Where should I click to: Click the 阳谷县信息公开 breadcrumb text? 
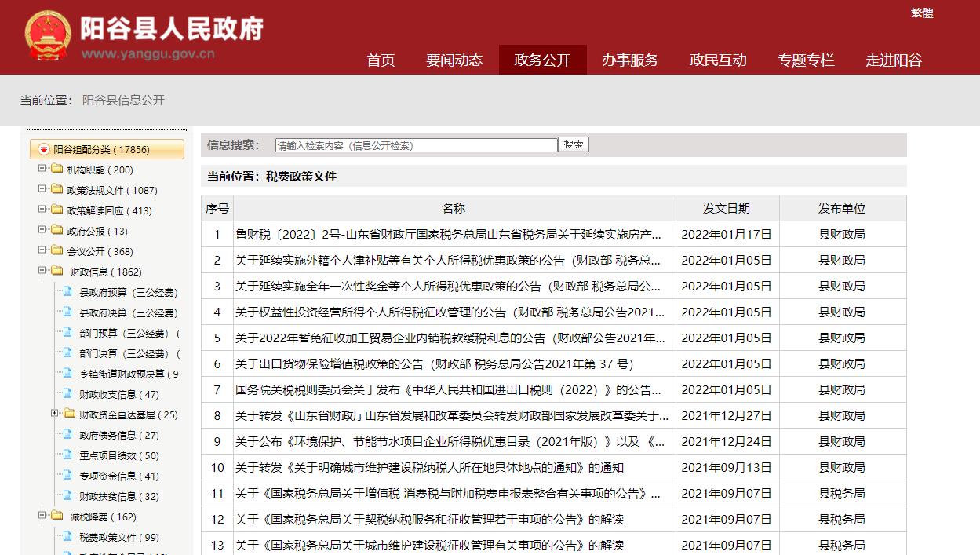(123, 100)
